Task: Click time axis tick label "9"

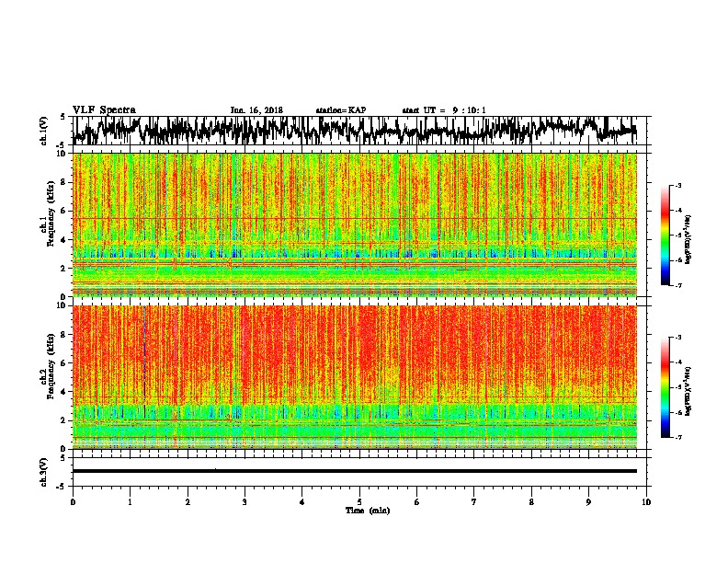Action: tap(588, 502)
